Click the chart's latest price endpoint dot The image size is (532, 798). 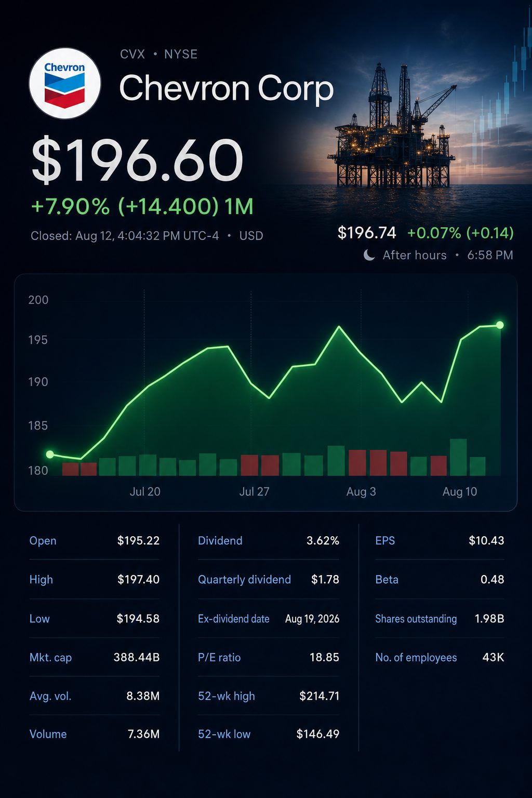(x=500, y=325)
